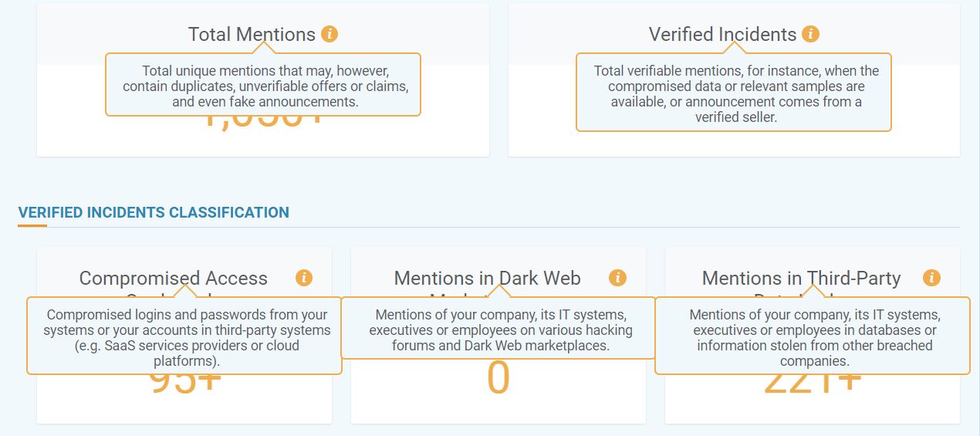Click the Dark Web mentions count of zero

point(498,379)
